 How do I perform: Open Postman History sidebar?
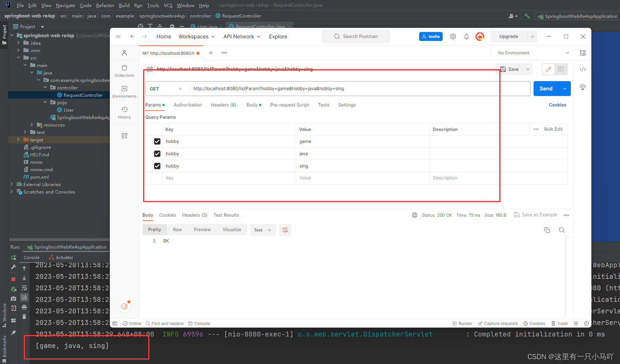coord(124,112)
